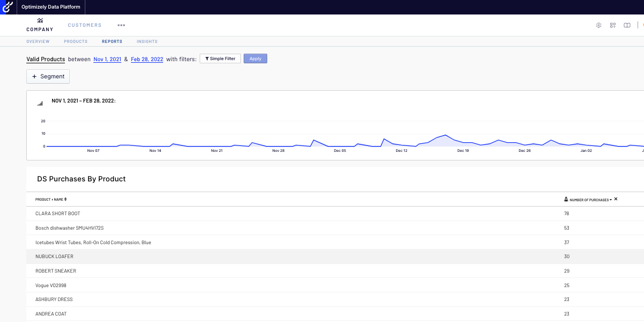This screenshot has width=644, height=322.
Task: Open the app switcher grid icon
Action: tap(612, 25)
